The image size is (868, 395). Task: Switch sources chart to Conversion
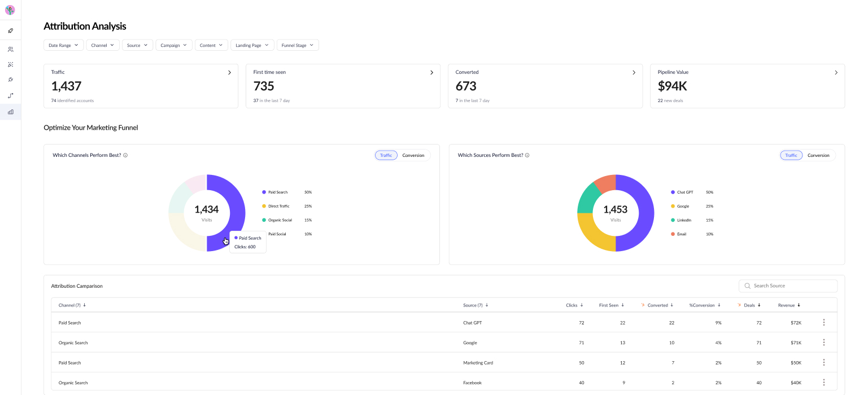point(818,155)
